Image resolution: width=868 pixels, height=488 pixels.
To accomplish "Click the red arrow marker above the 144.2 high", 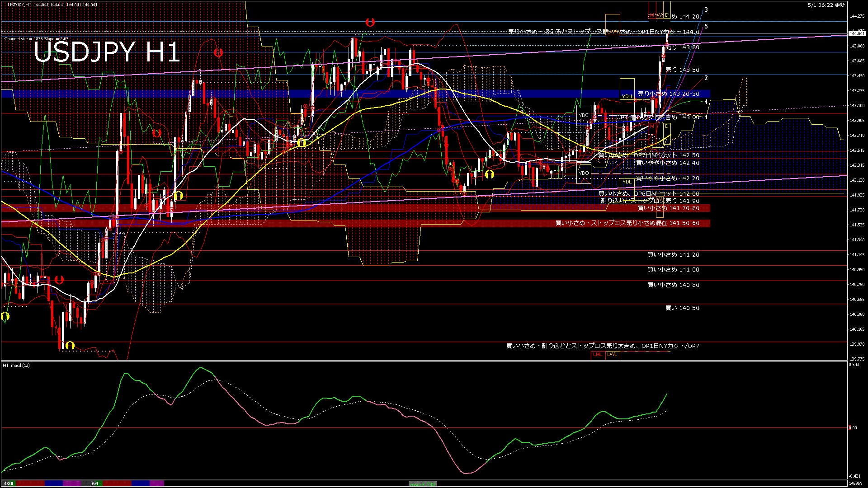I will click(x=370, y=22).
